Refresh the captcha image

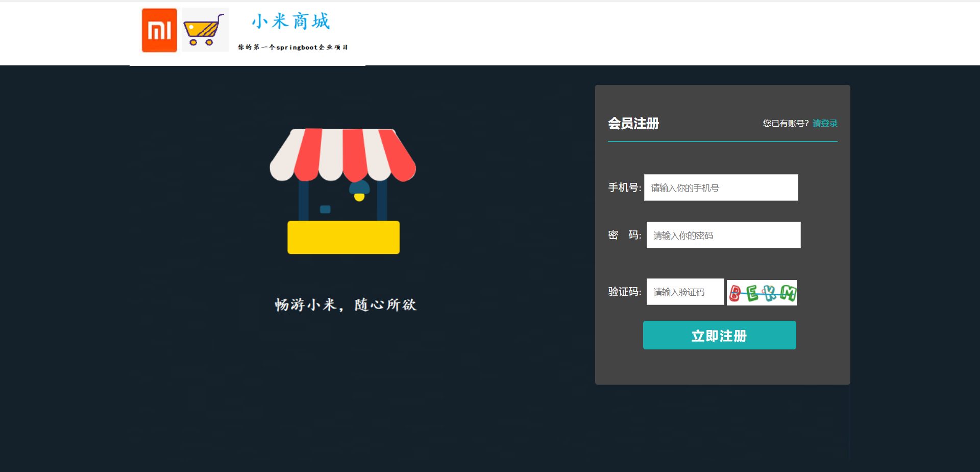coord(762,293)
